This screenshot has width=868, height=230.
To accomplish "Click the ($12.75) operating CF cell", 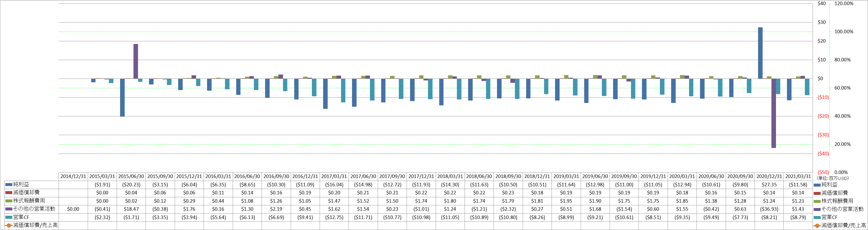I will pos(334,217).
